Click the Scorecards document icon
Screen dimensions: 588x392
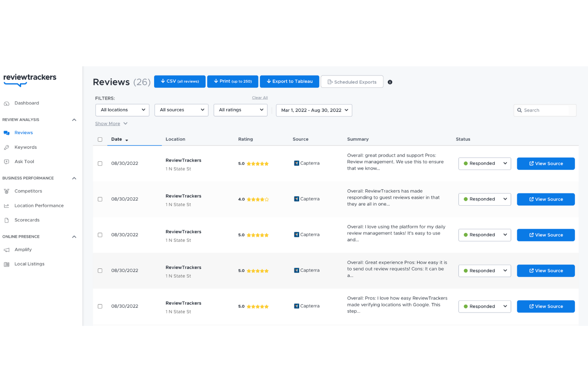click(x=7, y=220)
